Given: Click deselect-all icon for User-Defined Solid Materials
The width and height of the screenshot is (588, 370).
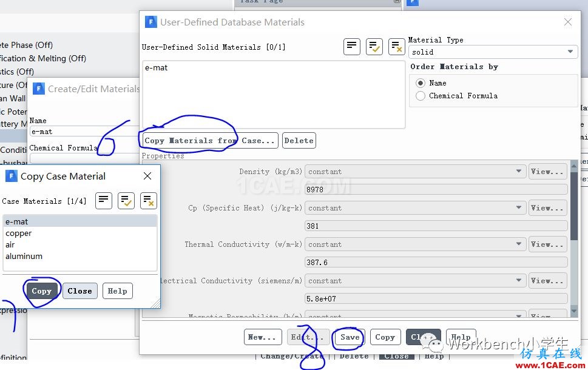Looking at the screenshot, I should point(396,47).
